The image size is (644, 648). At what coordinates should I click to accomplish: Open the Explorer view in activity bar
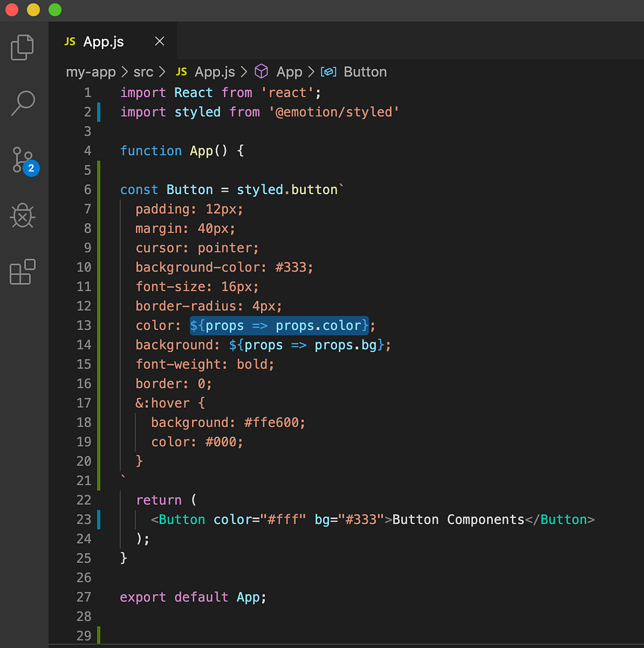pyautogui.click(x=23, y=48)
